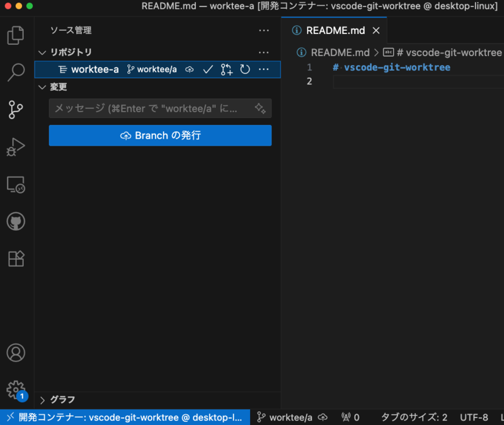Open the repository more actions menu

(263, 69)
